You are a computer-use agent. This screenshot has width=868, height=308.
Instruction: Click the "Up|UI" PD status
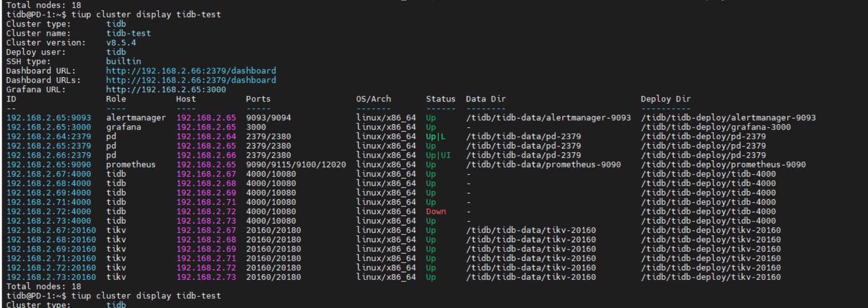pos(438,155)
